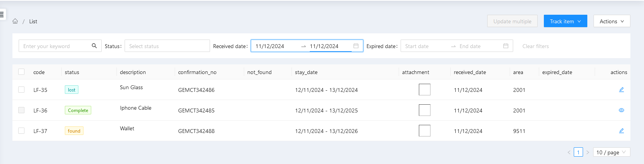This screenshot has height=164, width=644.
Task: Open the Wallet attachment thumbnail
Action: 424,131
